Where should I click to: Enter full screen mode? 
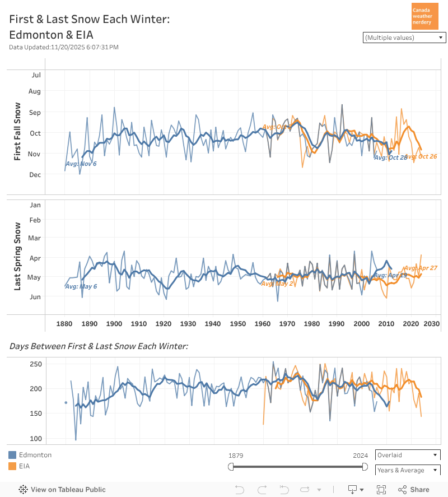(x=381, y=489)
